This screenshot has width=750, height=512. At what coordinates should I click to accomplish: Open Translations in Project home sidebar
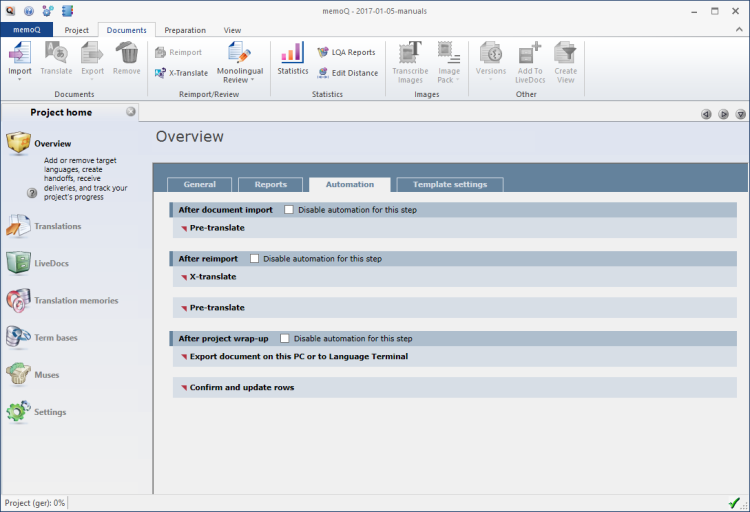click(57, 226)
